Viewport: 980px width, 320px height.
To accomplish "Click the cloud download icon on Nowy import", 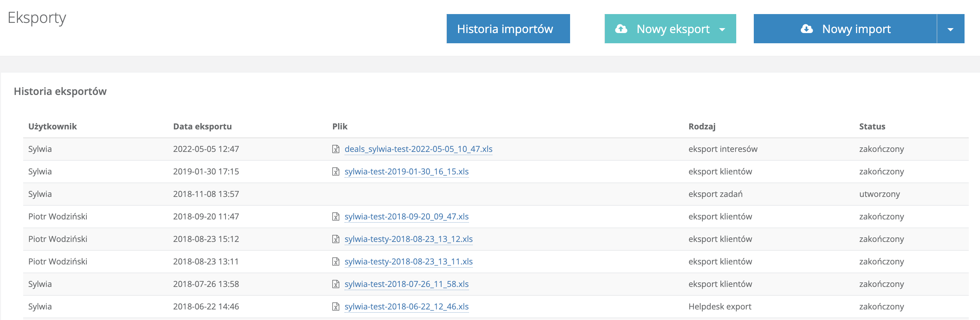I will tap(806, 28).
